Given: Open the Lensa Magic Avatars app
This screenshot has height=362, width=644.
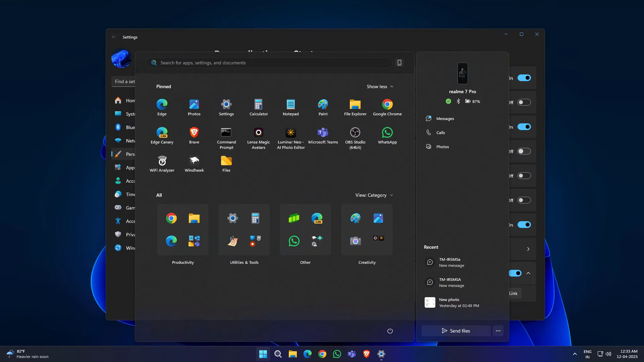Looking at the screenshot, I should coord(258,133).
